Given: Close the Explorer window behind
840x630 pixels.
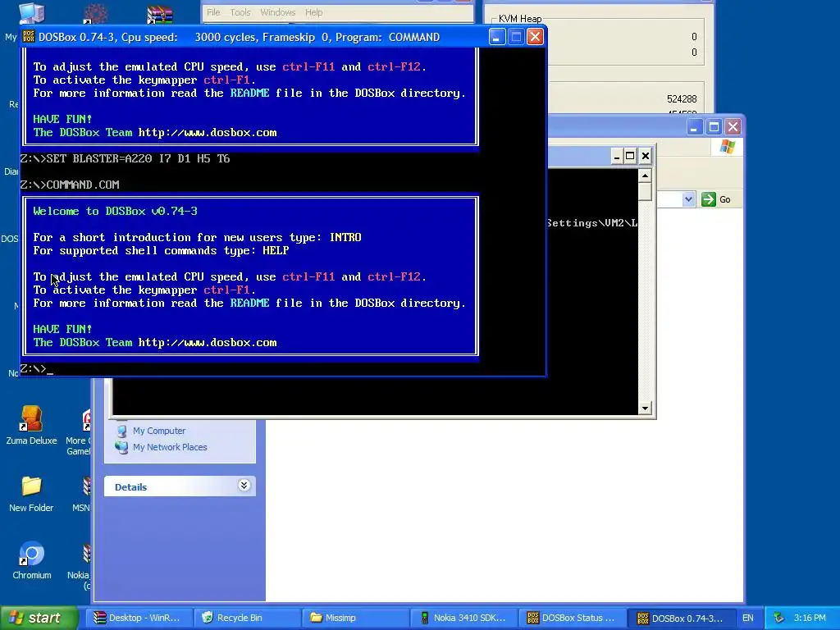Looking at the screenshot, I should pyautogui.click(x=733, y=127).
